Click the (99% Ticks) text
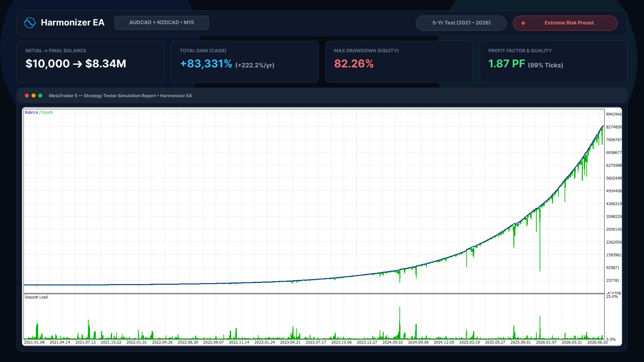Viewport: 644px width, 362px height. click(x=545, y=65)
